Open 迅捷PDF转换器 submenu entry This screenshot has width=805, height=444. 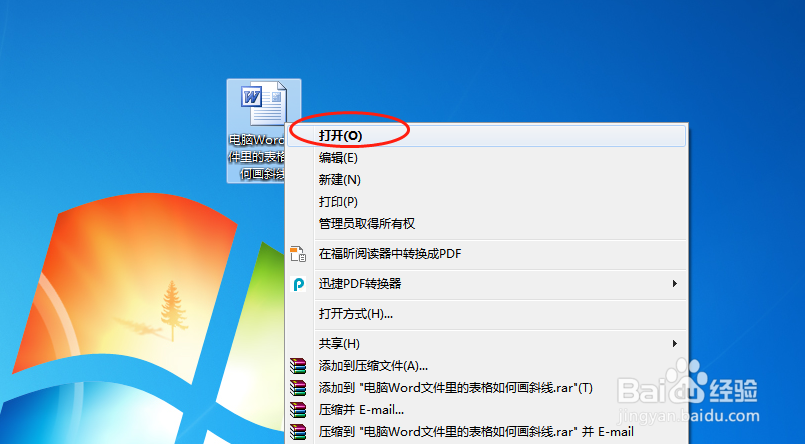(486, 283)
